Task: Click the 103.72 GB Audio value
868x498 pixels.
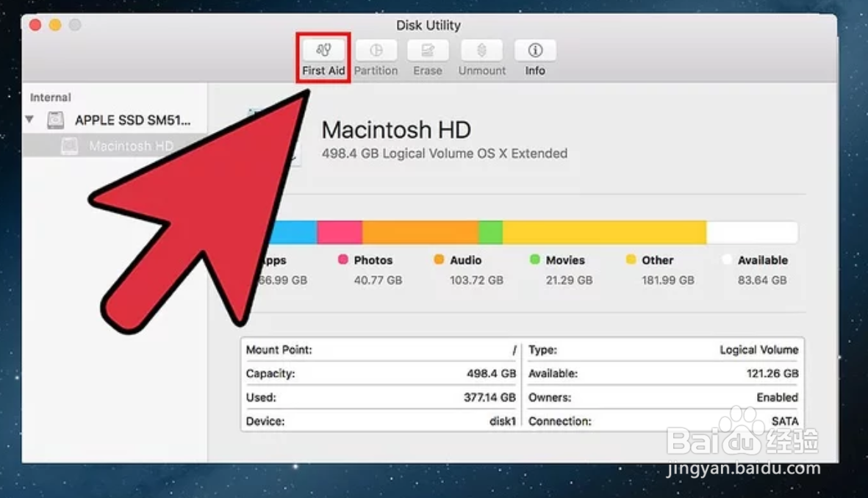Action: pyautogui.click(x=476, y=281)
